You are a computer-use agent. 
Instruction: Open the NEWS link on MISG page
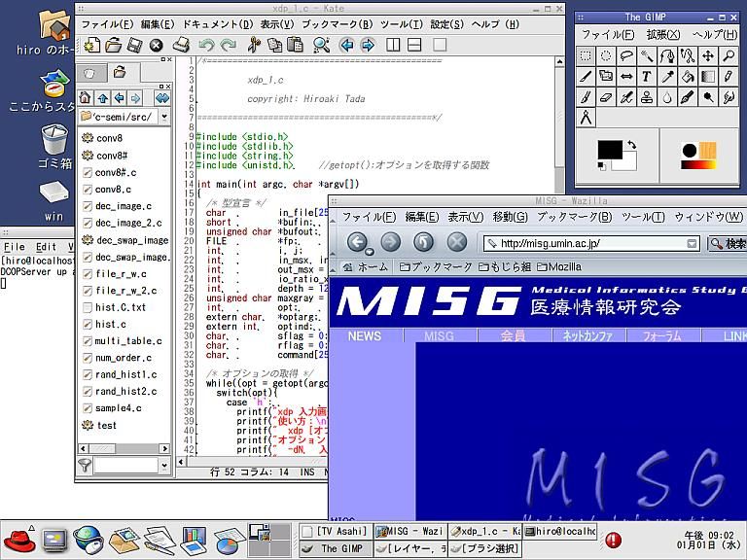tap(365, 336)
